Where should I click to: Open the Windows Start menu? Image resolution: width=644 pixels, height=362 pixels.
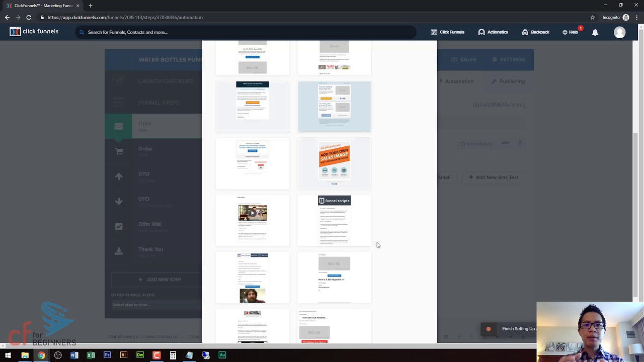coord(8,355)
